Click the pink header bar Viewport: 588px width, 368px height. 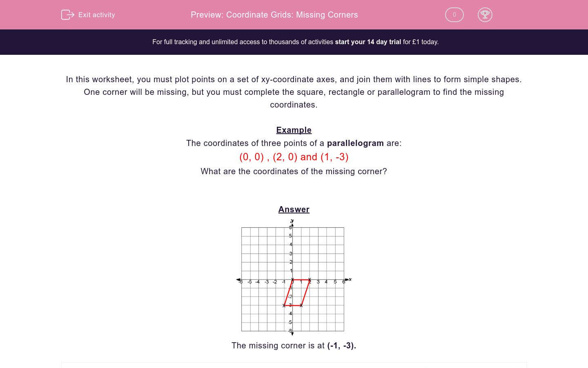(294, 15)
